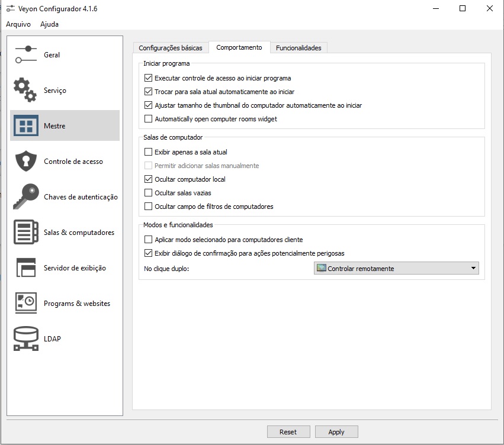Screen dimensions: 504x445
Task: Click the Apply button
Action: click(x=336, y=432)
